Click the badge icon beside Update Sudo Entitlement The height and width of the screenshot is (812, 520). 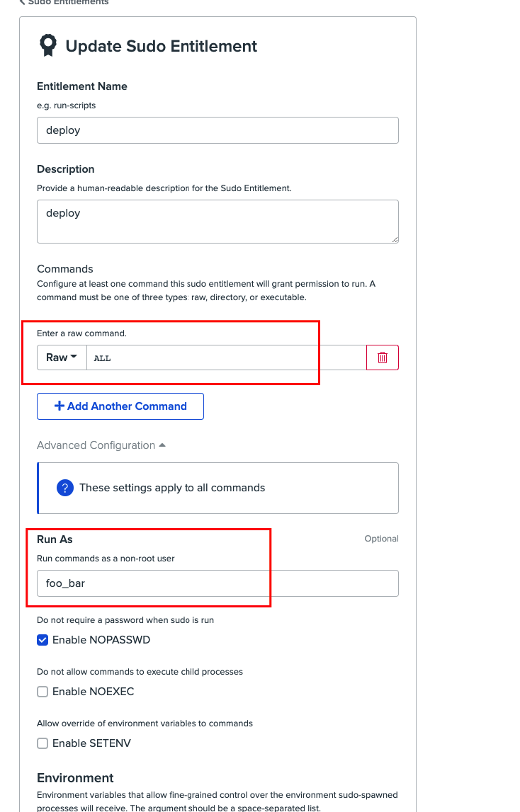[x=47, y=46]
